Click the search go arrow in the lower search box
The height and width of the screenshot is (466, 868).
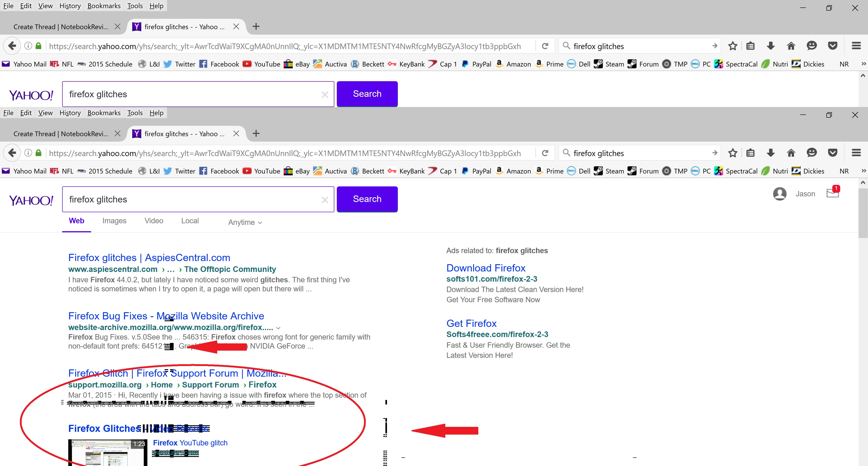pos(715,153)
